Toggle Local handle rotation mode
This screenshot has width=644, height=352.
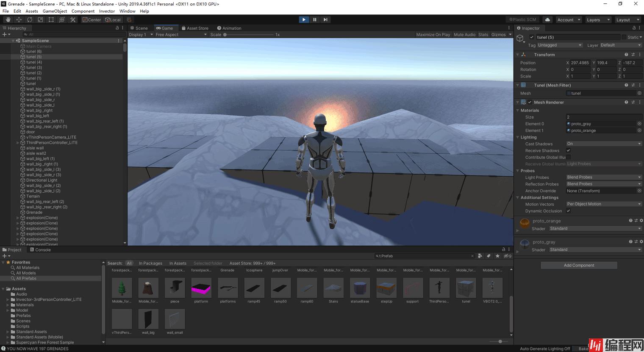coord(113,19)
